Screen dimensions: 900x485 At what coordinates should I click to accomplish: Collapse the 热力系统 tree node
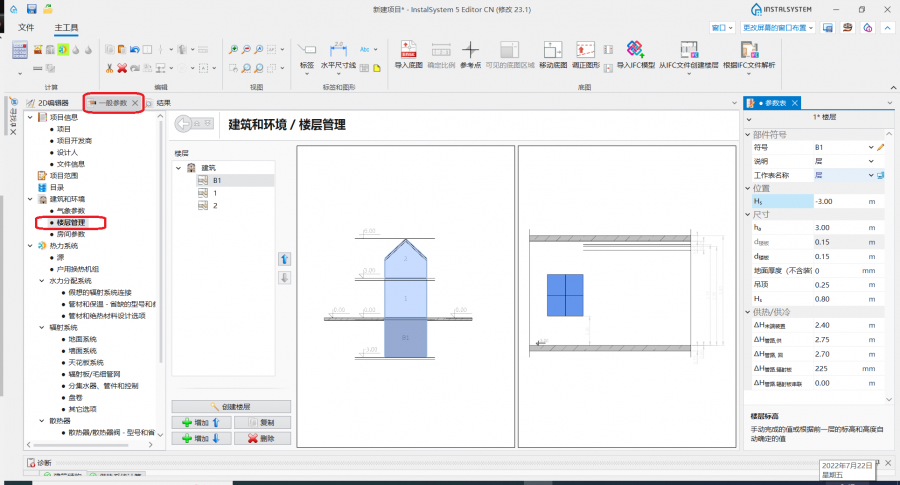coord(29,245)
